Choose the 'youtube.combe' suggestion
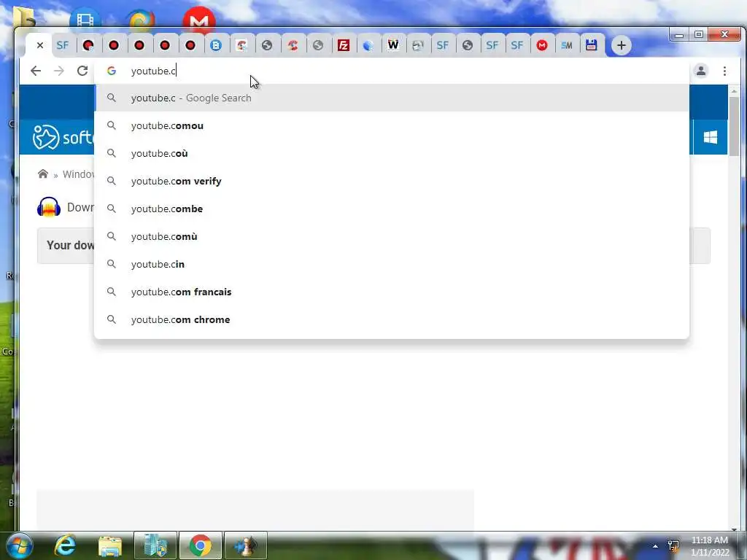This screenshot has height=560, width=747. (392, 209)
